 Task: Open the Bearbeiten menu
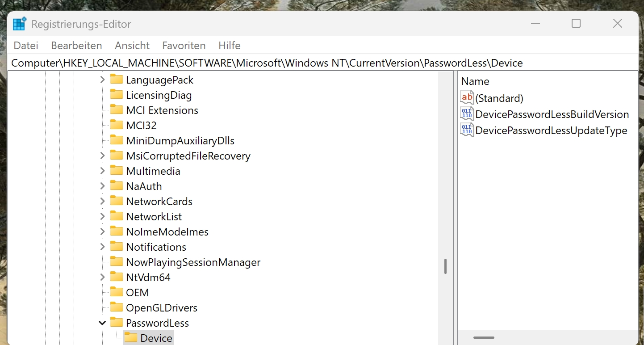point(76,46)
